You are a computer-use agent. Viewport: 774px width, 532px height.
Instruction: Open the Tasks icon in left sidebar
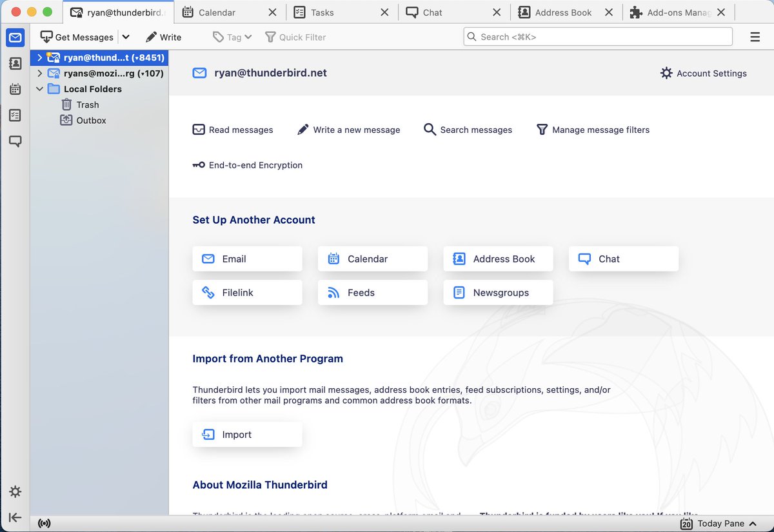tap(15, 115)
